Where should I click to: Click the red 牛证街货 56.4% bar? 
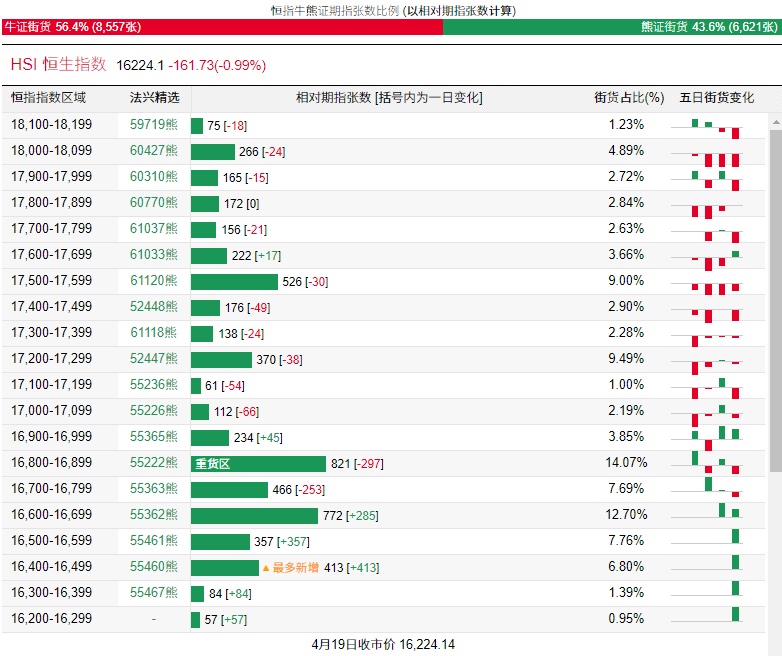(222, 27)
